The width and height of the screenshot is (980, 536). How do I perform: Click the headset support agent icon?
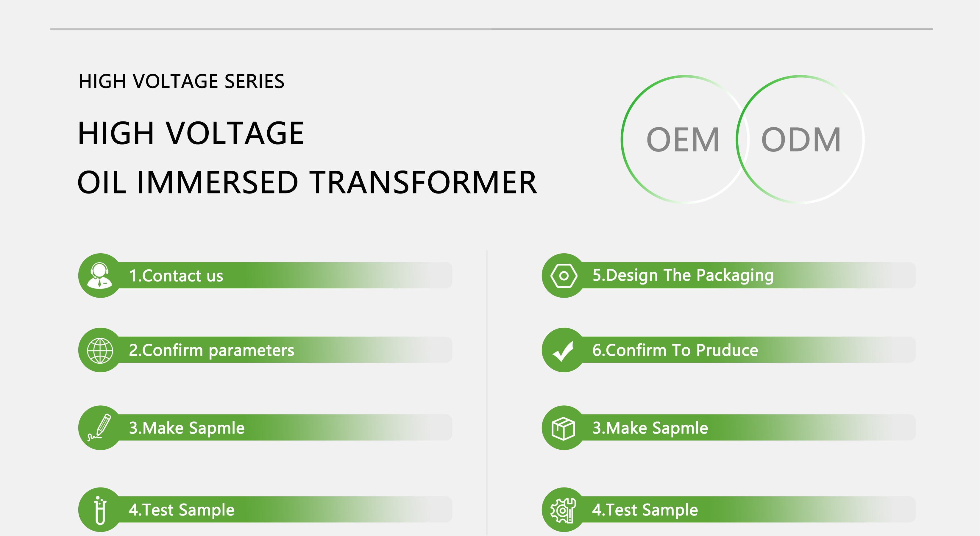tap(100, 275)
